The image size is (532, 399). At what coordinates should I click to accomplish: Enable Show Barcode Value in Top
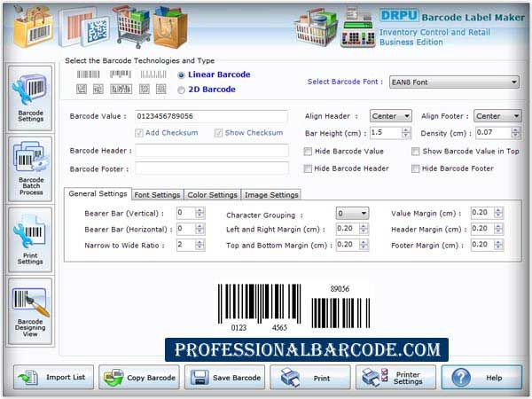(x=416, y=152)
